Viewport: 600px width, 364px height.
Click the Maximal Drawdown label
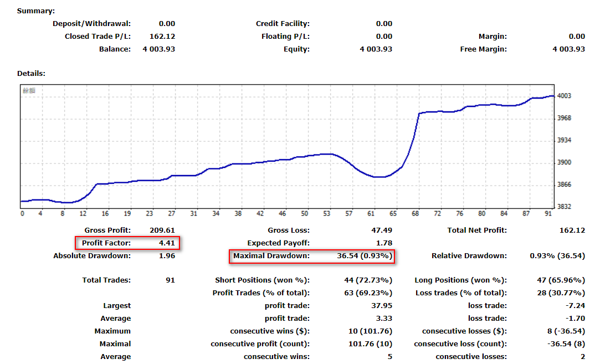pyautogui.click(x=271, y=255)
